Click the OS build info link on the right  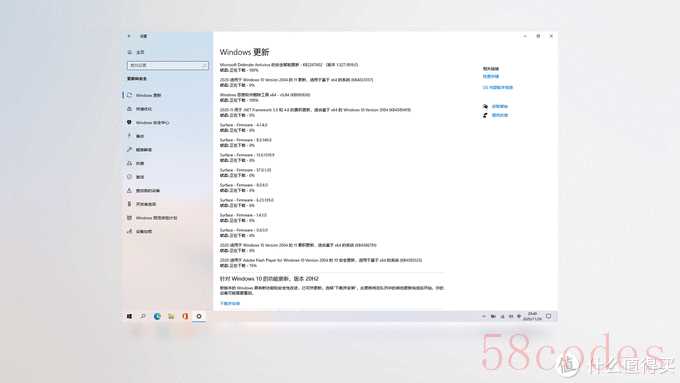(x=498, y=88)
